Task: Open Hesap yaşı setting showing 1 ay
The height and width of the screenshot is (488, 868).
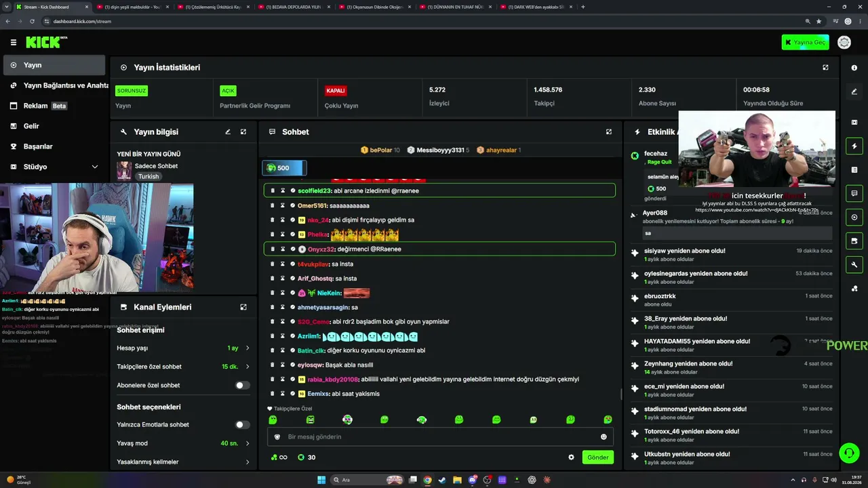Action: coord(183,348)
